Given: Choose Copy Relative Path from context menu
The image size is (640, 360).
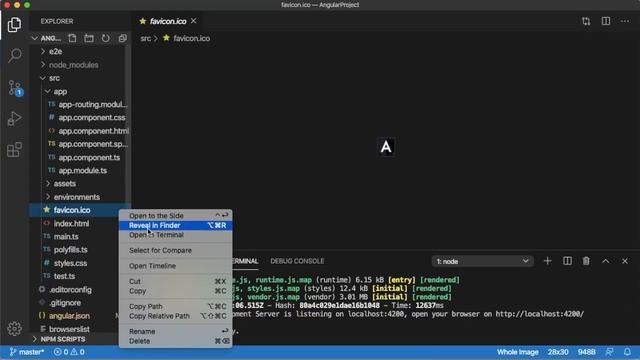Looking at the screenshot, I should [x=176, y=316].
